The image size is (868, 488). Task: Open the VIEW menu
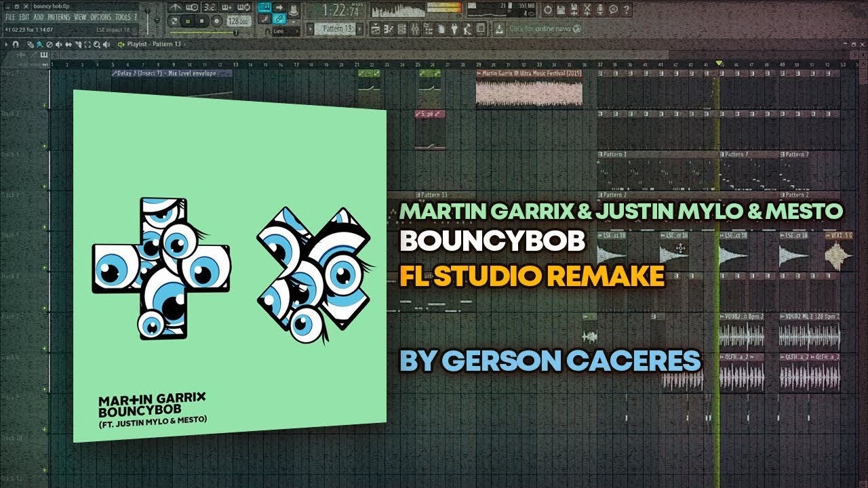(x=80, y=17)
